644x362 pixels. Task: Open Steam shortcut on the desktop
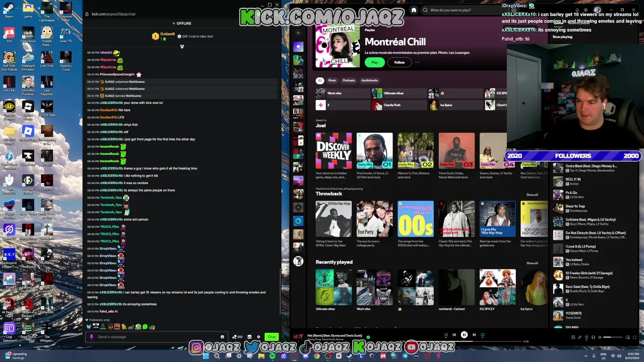pos(9,11)
